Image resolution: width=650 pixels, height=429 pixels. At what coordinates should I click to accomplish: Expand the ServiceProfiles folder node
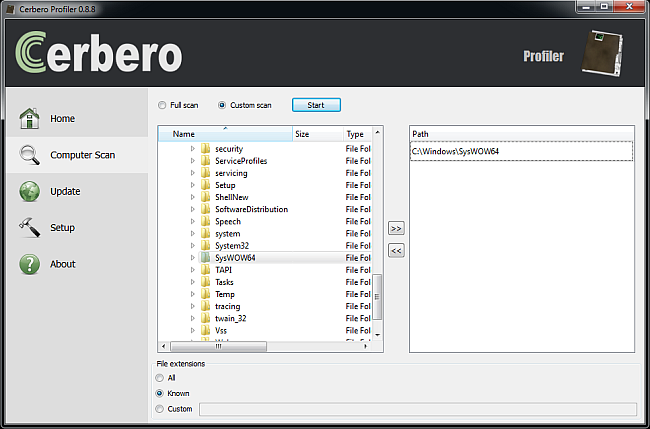193,161
